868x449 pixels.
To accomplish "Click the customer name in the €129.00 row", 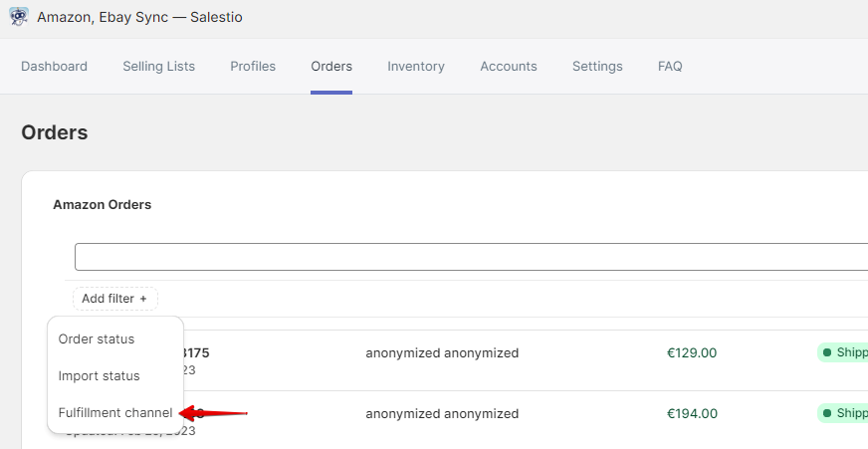I will pyautogui.click(x=442, y=353).
